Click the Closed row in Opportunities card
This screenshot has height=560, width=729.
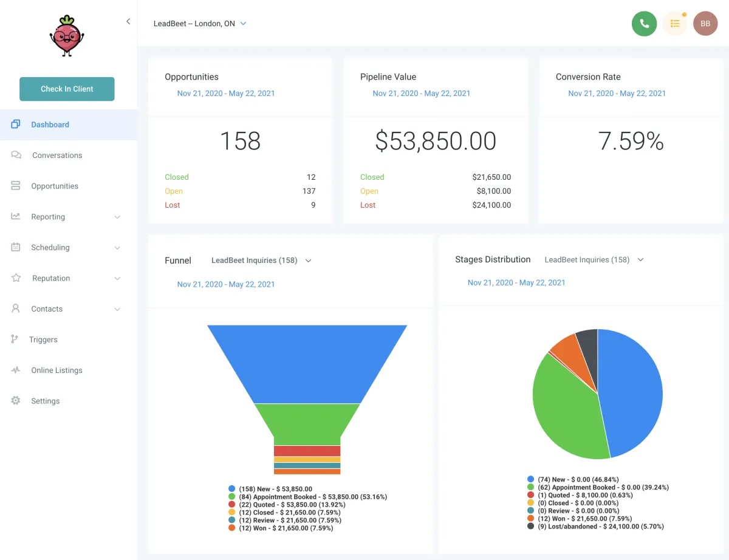point(240,177)
